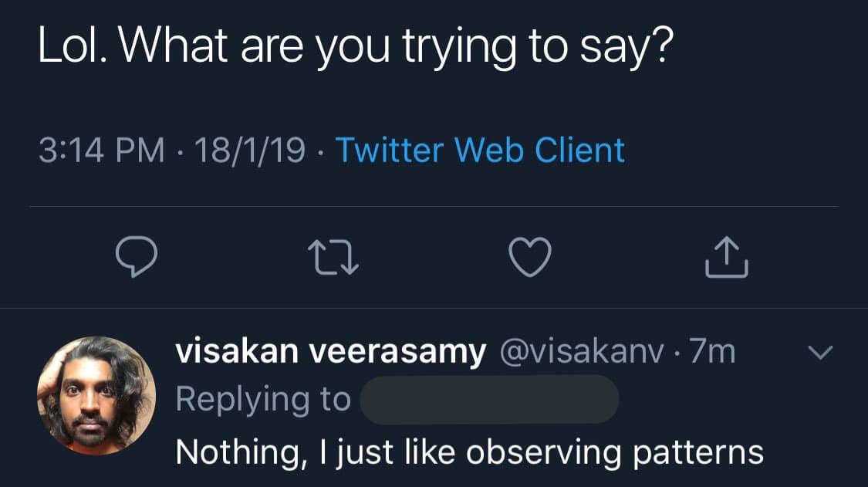
Task: Like the tweet with the heart icon
Action: point(532,257)
